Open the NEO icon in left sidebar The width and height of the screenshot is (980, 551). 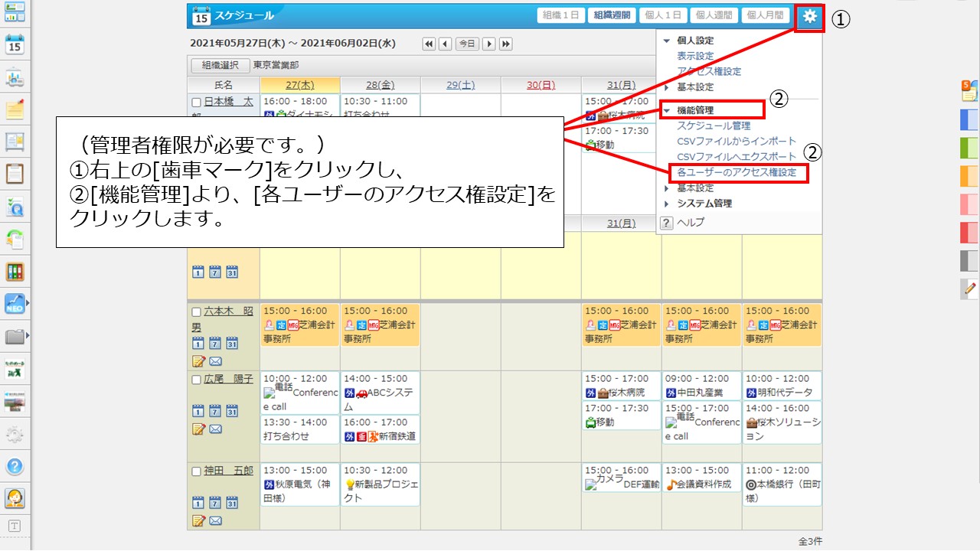(15, 304)
